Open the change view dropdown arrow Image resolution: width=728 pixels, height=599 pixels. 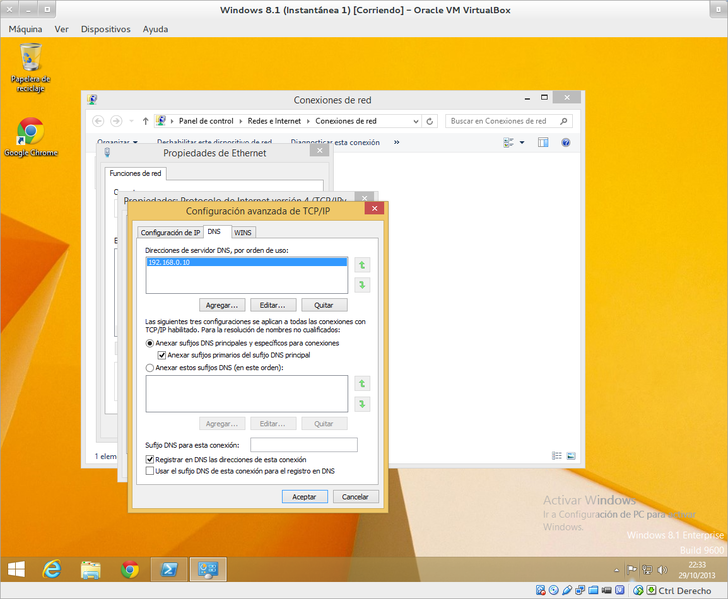click(x=522, y=143)
